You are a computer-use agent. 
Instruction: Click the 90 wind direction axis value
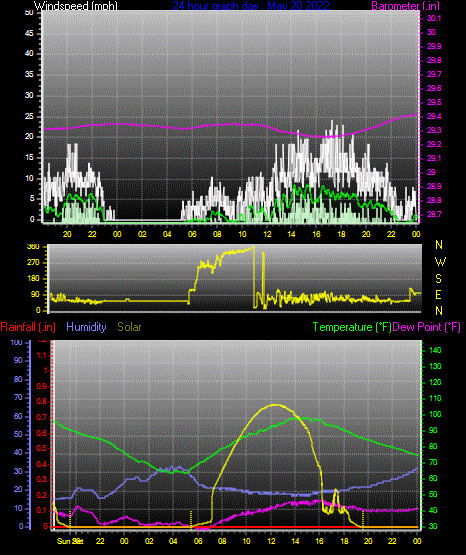coord(35,294)
